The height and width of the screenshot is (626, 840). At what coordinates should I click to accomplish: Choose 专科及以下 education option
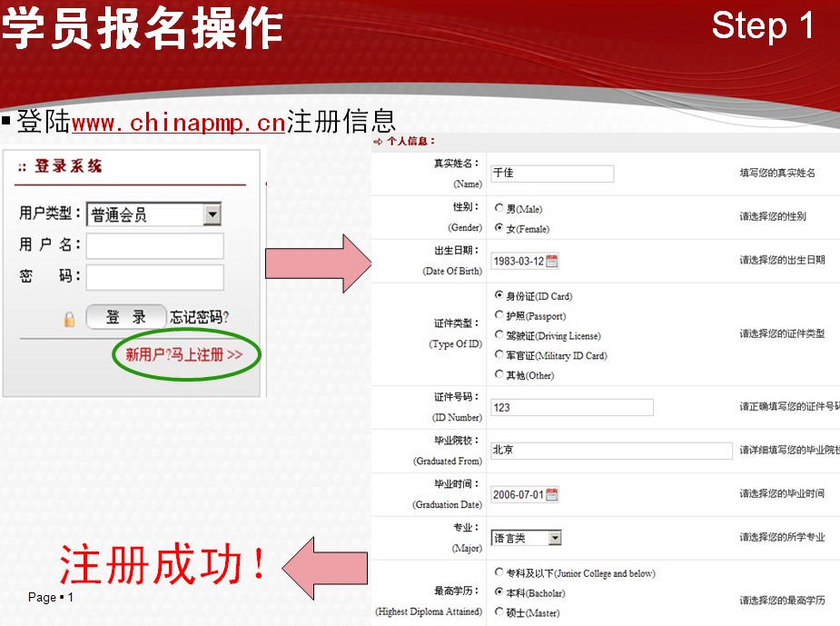(x=499, y=573)
